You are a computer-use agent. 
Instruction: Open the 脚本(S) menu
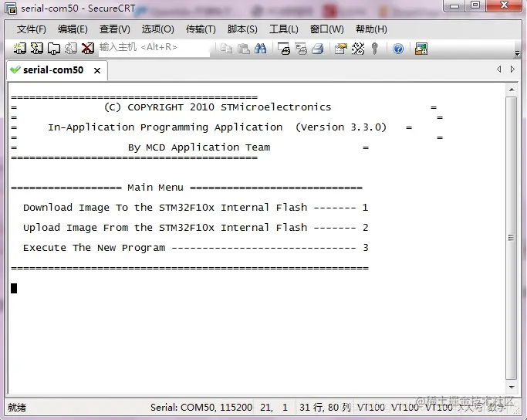pos(242,29)
